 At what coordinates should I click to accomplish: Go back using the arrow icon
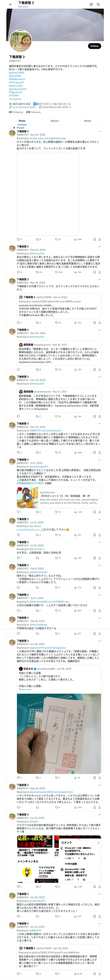11,4
